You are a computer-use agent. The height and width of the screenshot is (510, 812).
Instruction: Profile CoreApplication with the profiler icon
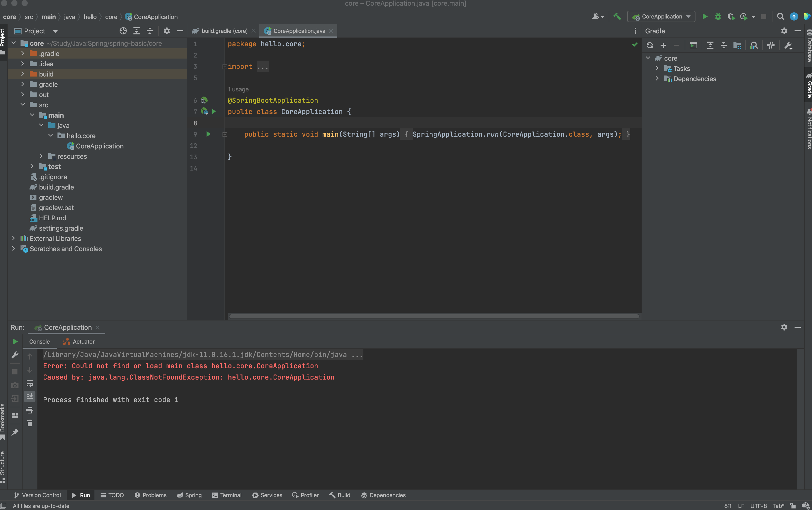coord(743,16)
